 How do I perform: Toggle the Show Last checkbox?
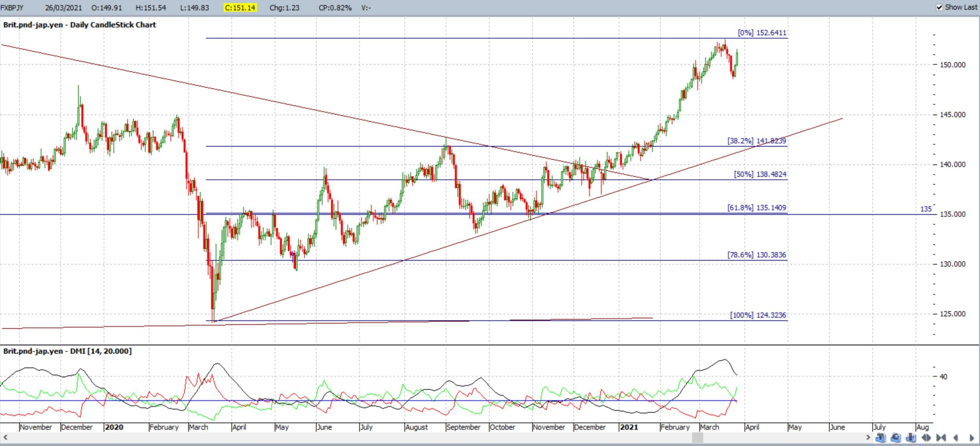tap(939, 7)
